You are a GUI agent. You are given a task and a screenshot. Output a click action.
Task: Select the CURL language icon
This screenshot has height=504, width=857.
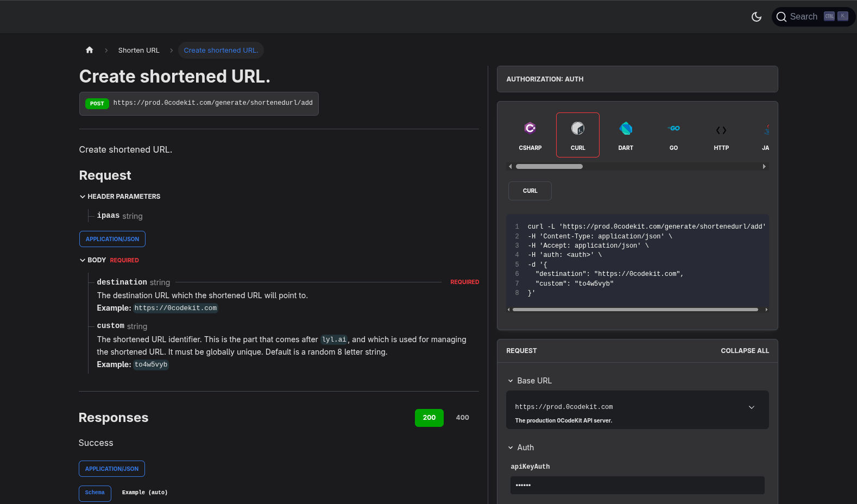[x=578, y=135]
